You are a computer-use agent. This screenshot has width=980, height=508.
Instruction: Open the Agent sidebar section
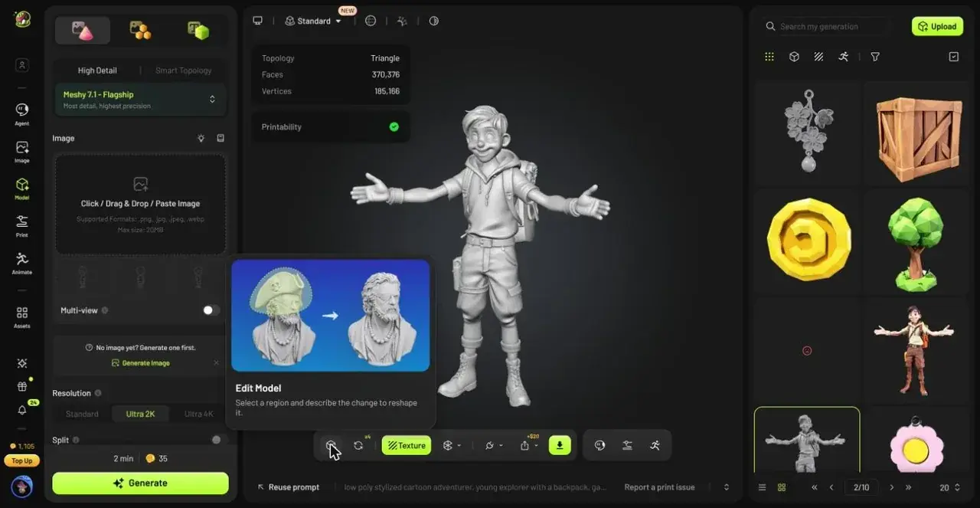[22, 113]
